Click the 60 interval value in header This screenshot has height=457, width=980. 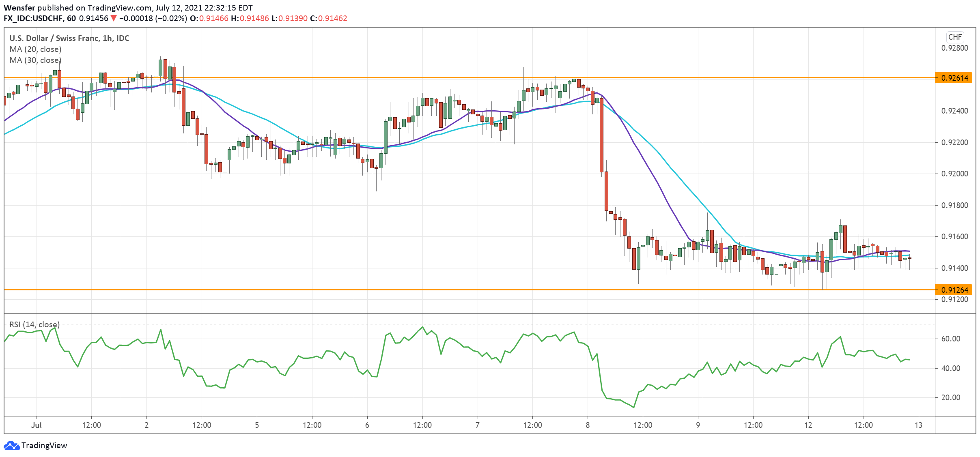71,18
